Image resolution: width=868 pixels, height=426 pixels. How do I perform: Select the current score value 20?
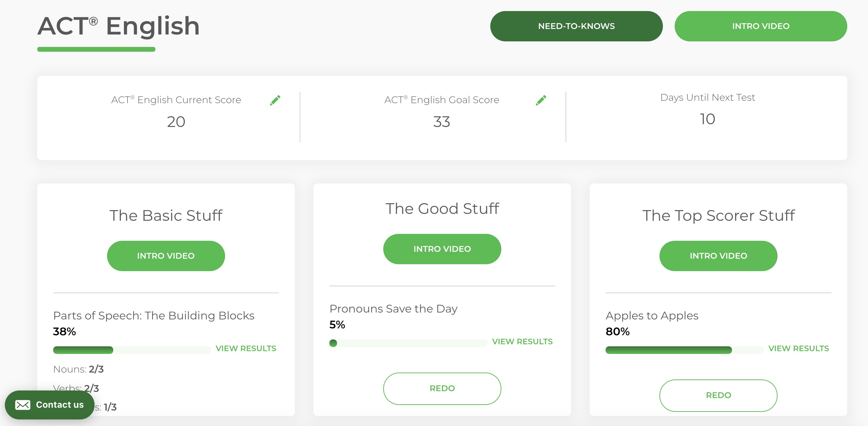pyautogui.click(x=176, y=122)
